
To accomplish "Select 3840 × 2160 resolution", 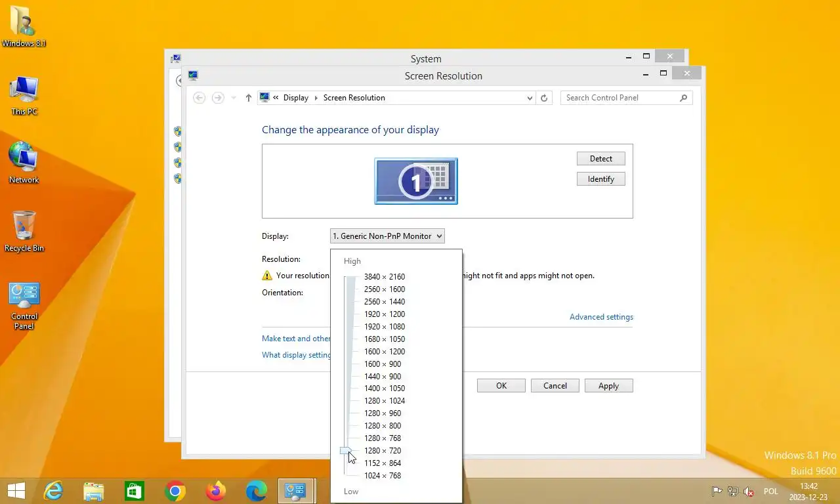I will (385, 277).
